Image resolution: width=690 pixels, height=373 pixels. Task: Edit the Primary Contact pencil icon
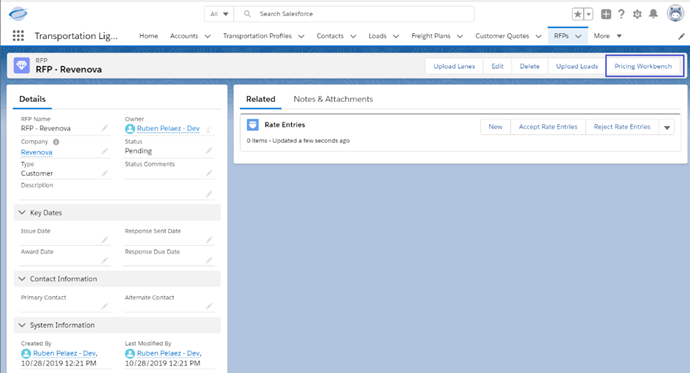point(105,306)
